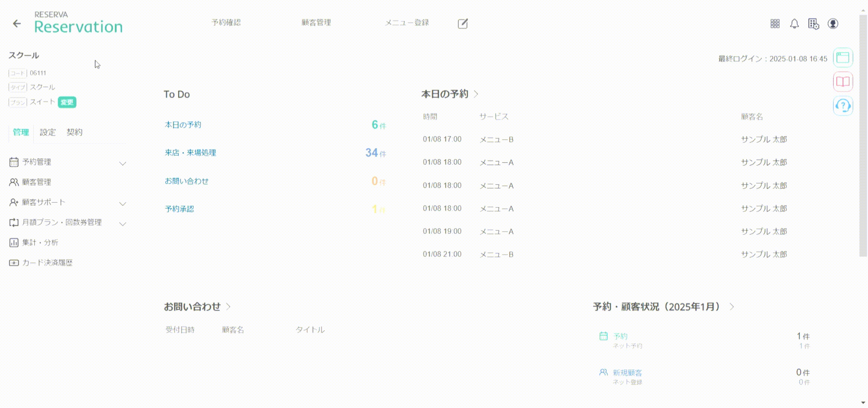The height and width of the screenshot is (408, 868).
Task: Open the notifications bell icon
Action: coord(794,24)
